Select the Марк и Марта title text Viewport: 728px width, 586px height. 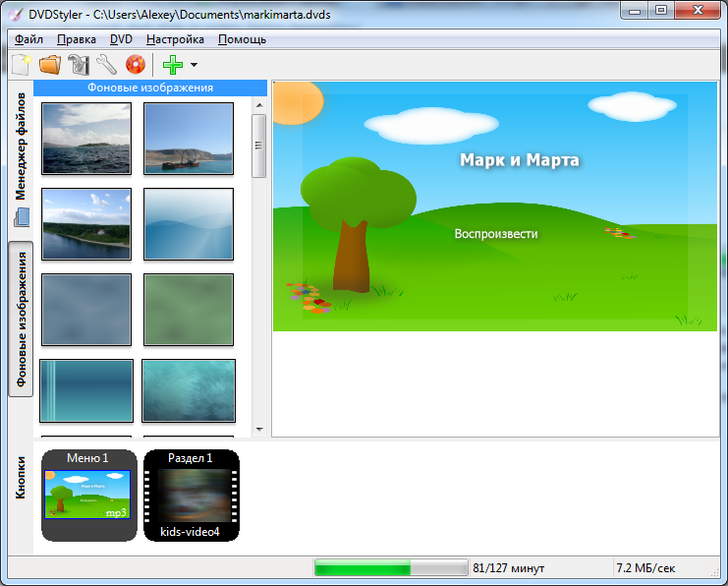[x=520, y=160]
